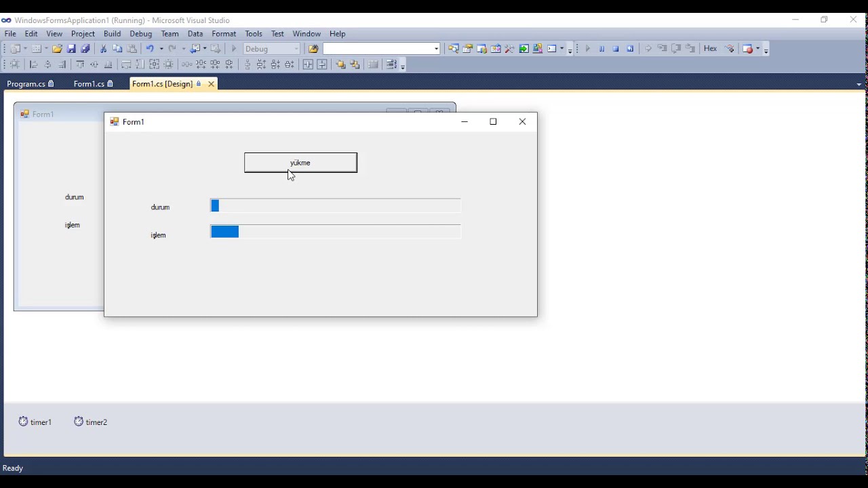This screenshot has width=868, height=488.
Task: Click the Center Horizontally layout icon
Action: 308,64
